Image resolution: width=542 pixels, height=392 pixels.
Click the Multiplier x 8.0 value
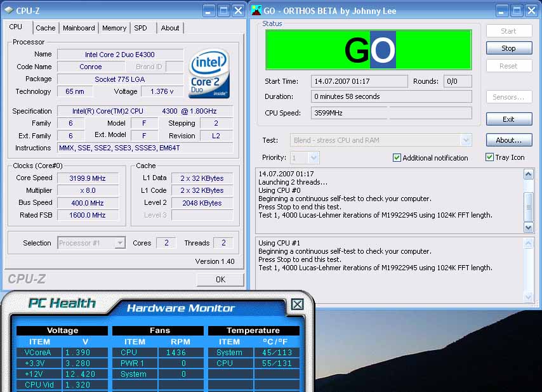[x=88, y=190]
